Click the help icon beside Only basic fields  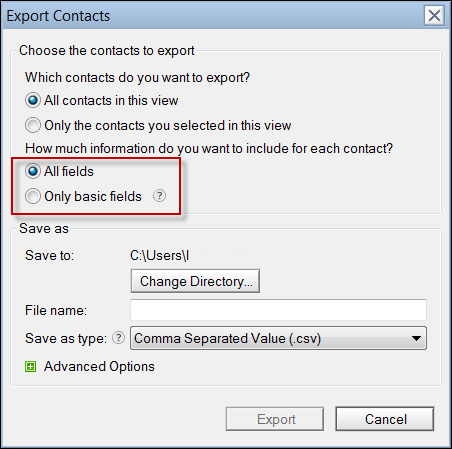pos(159,196)
